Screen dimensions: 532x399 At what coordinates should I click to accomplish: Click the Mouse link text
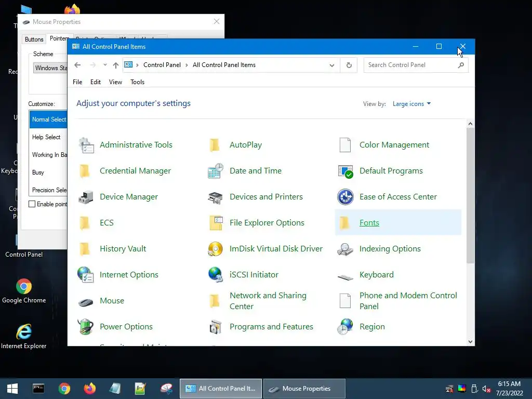tap(112, 301)
